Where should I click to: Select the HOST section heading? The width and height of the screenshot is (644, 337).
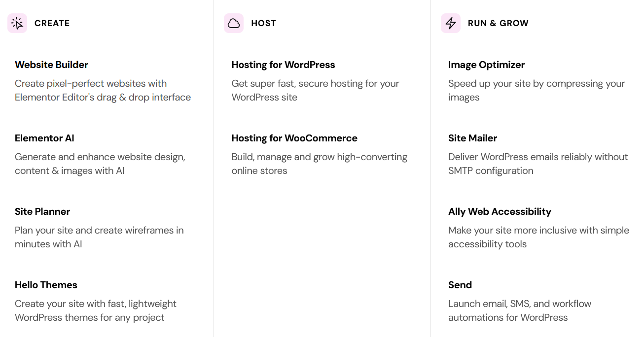click(263, 23)
